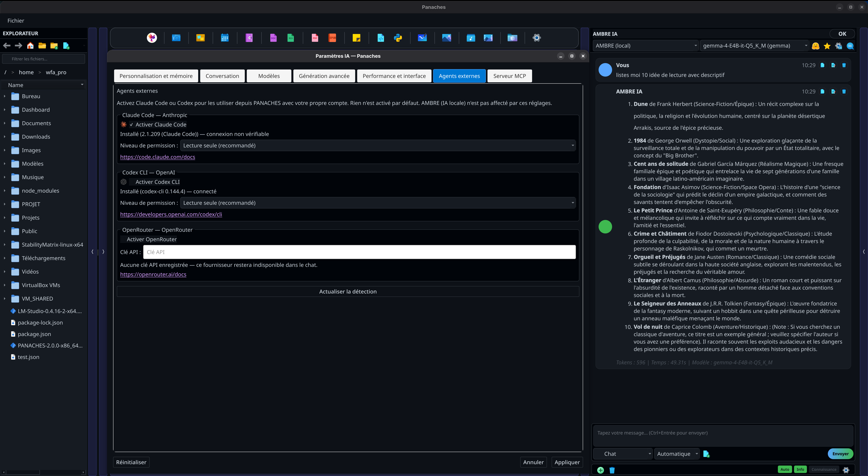The width and height of the screenshot is (868, 476).
Task: Open the openrouter.ai/docs link
Action: (153, 274)
